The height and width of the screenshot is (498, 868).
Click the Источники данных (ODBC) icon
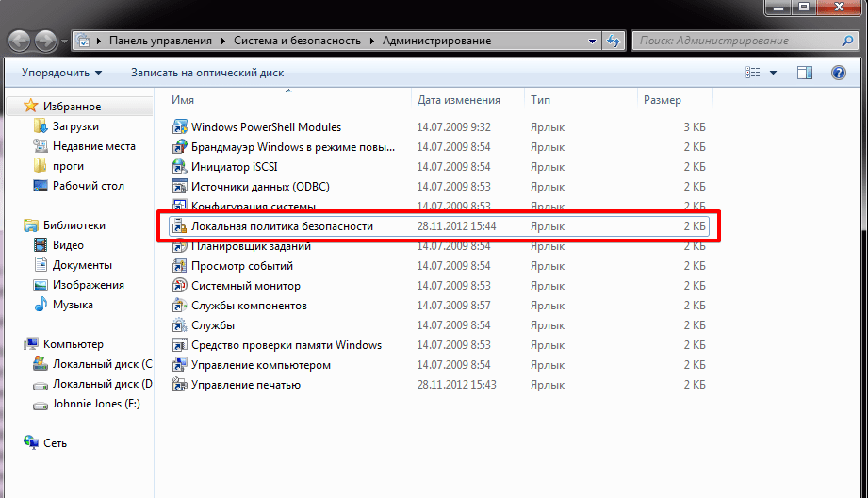click(179, 187)
